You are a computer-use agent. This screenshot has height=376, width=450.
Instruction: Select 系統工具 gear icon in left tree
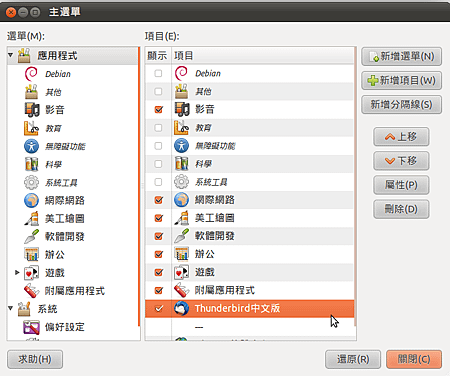(x=31, y=182)
